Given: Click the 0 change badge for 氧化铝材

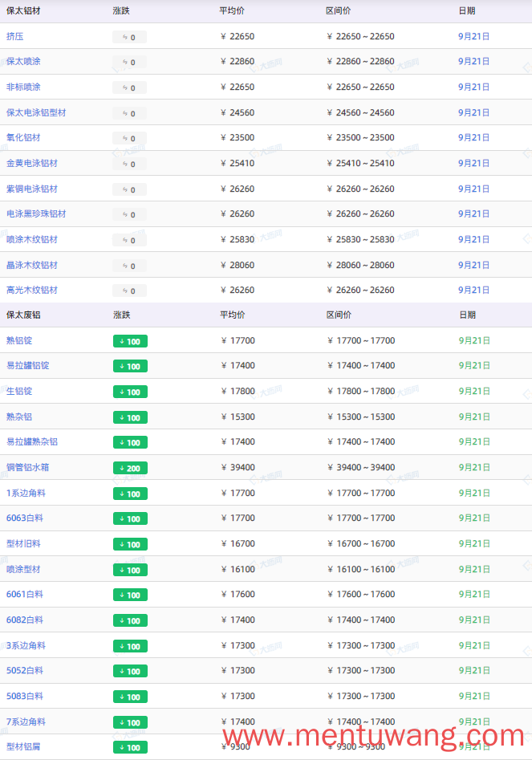Looking at the screenshot, I should tap(129, 139).
